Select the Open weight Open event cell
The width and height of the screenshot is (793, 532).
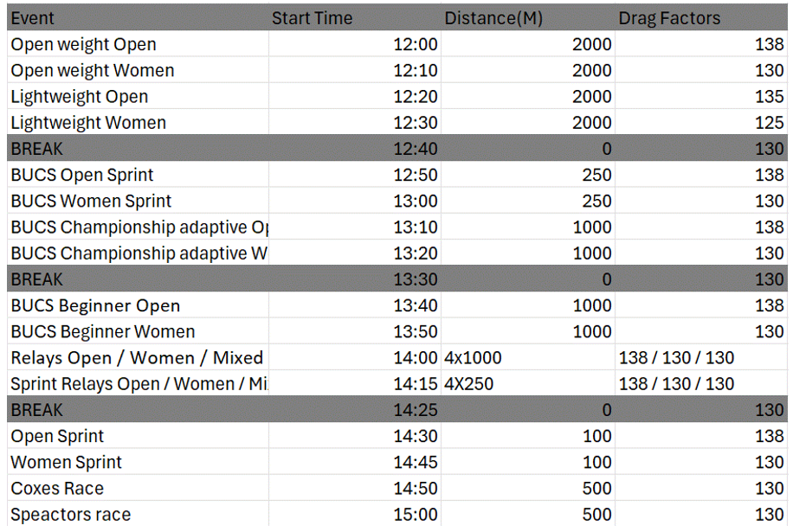(x=137, y=44)
